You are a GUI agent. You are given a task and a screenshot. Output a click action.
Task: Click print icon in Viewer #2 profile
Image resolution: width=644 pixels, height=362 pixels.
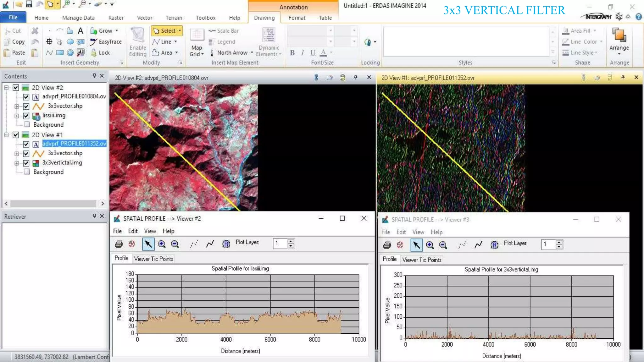click(x=119, y=244)
